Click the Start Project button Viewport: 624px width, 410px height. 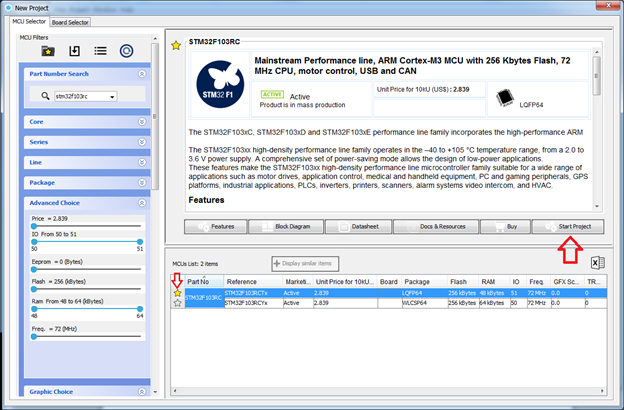568,226
